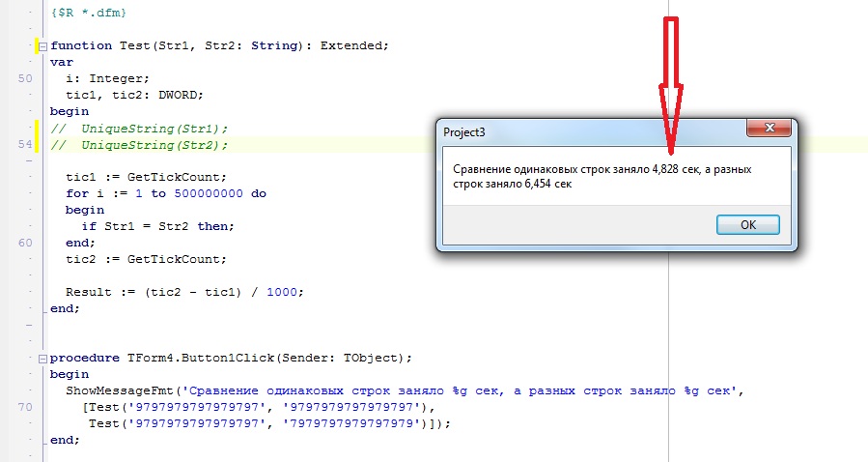Click the dialog message about 4,828 сек
The height and width of the screenshot is (462, 868).
pos(602,177)
